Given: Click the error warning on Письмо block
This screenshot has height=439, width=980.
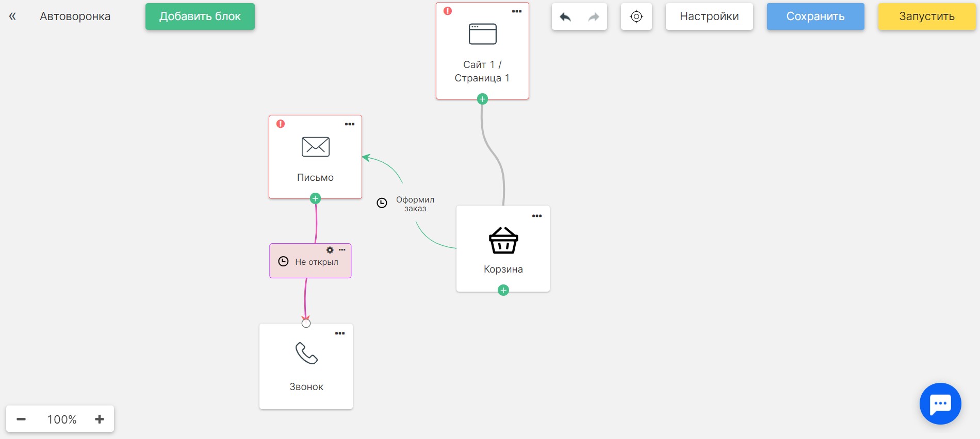Looking at the screenshot, I should point(281,124).
